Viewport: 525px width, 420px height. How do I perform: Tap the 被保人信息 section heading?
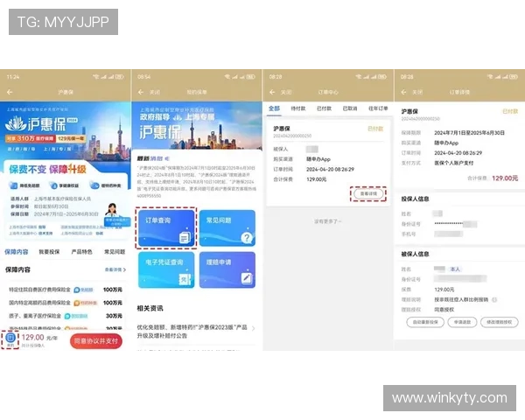point(415,254)
